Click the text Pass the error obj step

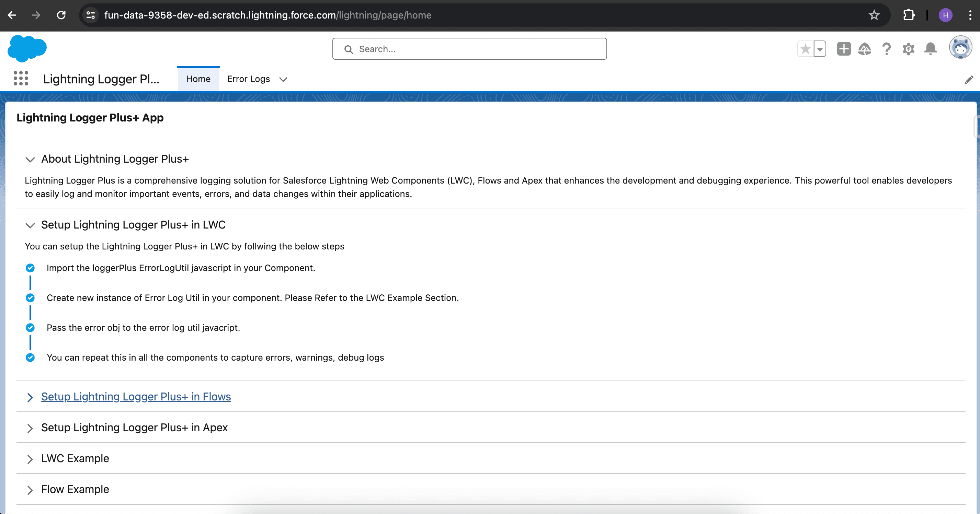point(144,328)
